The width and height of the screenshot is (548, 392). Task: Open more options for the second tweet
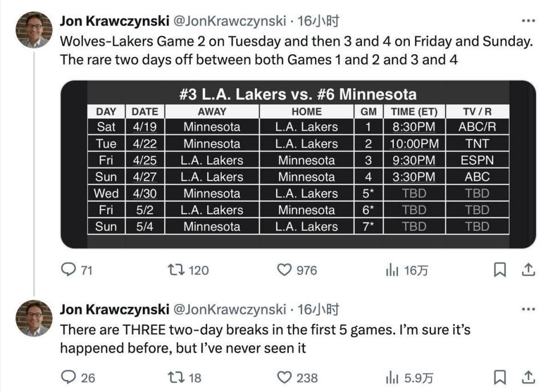click(x=529, y=309)
